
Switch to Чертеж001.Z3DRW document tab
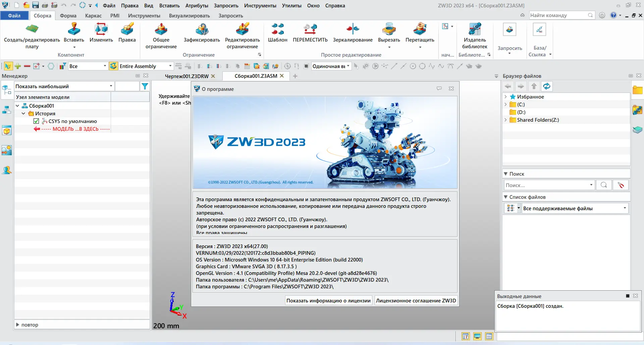pyautogui.click(x=186, y=76)
